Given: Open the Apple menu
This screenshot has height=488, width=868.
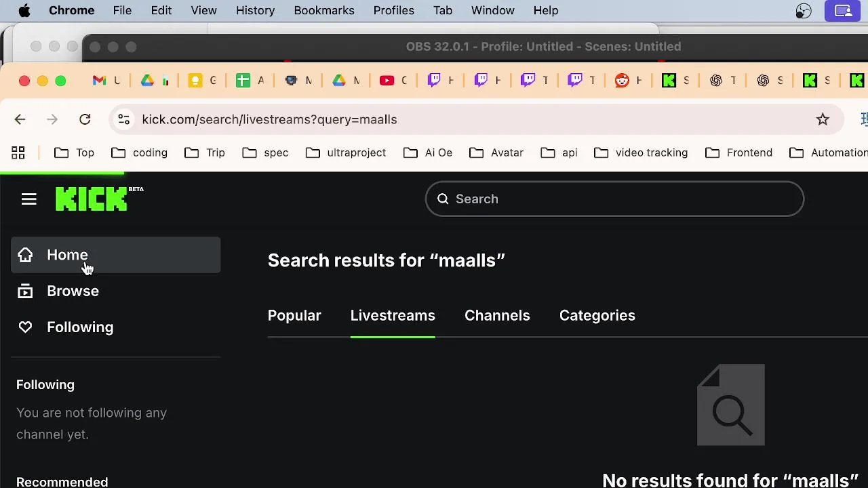Looking at the screenshot, I should pos(24,11).
